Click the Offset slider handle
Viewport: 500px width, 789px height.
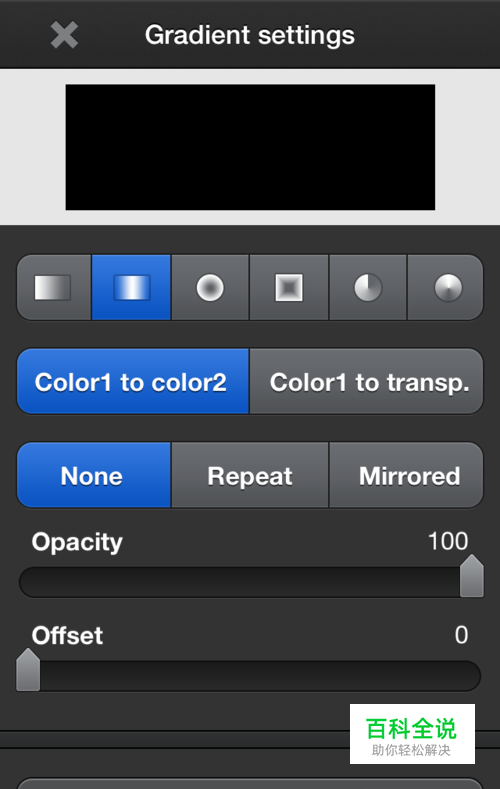pos(28,670)
